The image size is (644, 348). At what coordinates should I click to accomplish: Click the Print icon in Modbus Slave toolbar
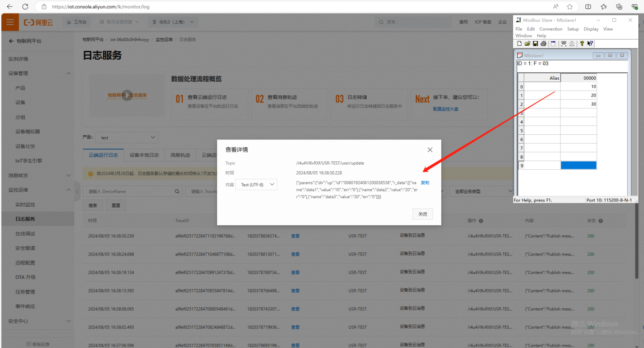click(x=543, y=43)
